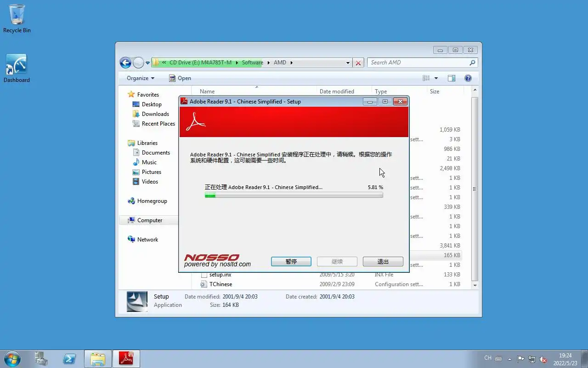The width and height of the screenshot is (588, 368).
Task: Open the Dashboard desktop shortcut
Action: [17, 68]
